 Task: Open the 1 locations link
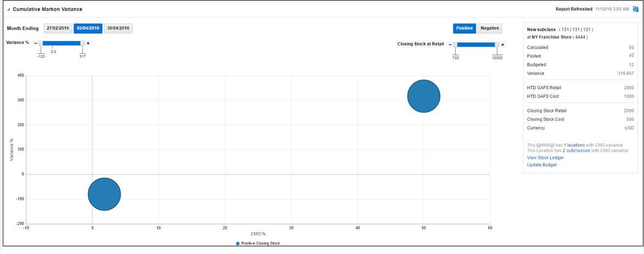pos(575,145)
